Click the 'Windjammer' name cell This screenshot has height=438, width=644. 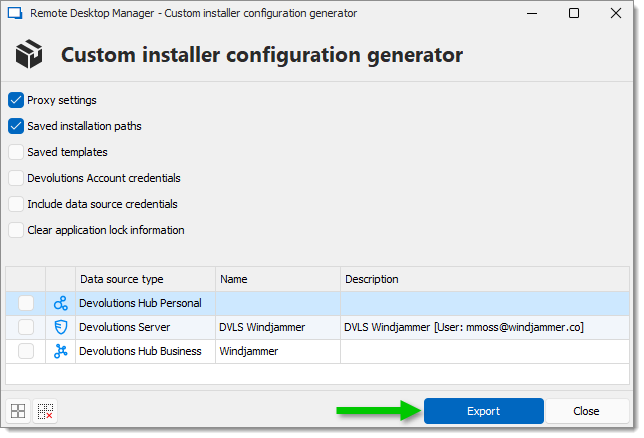pyautogui.click(x=278, y=351)
